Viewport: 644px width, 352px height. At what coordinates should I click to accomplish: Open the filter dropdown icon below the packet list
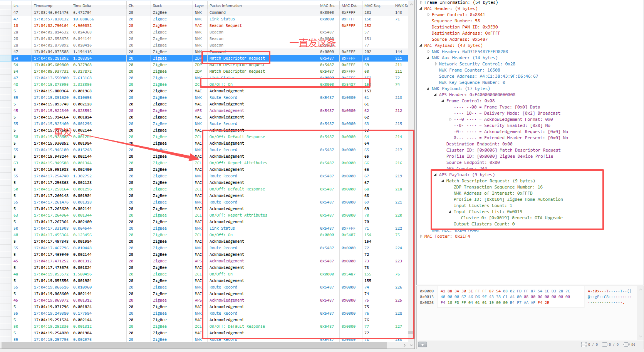click(x=422, y=344)
